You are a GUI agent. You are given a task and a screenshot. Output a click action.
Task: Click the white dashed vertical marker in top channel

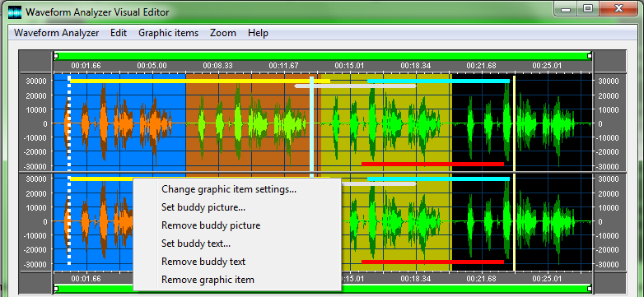coord(69,123)
